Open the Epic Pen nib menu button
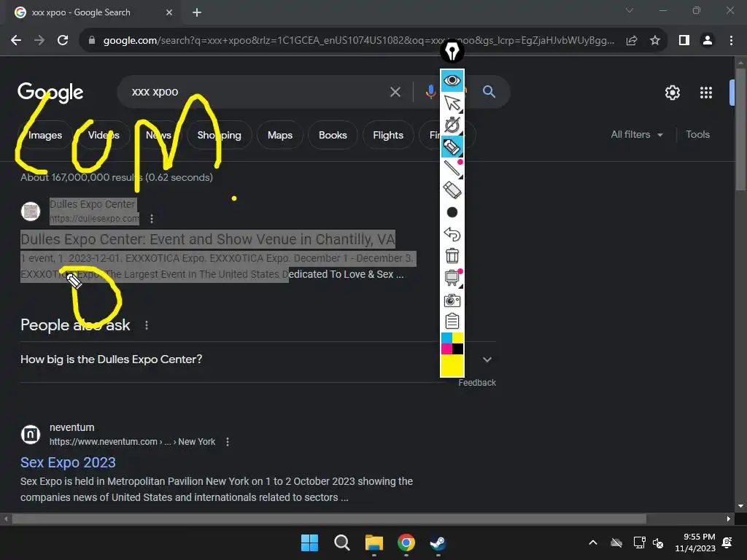The image size is (747, 560). point(452,51)
